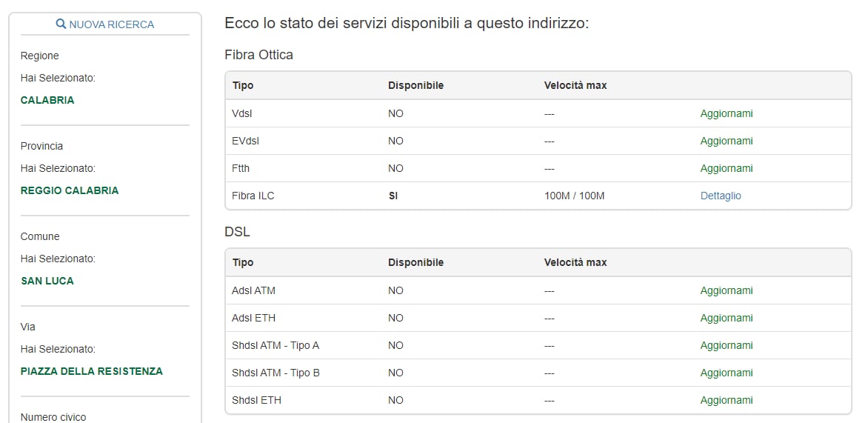Click the Fibra ILC row label

[253, 196]
